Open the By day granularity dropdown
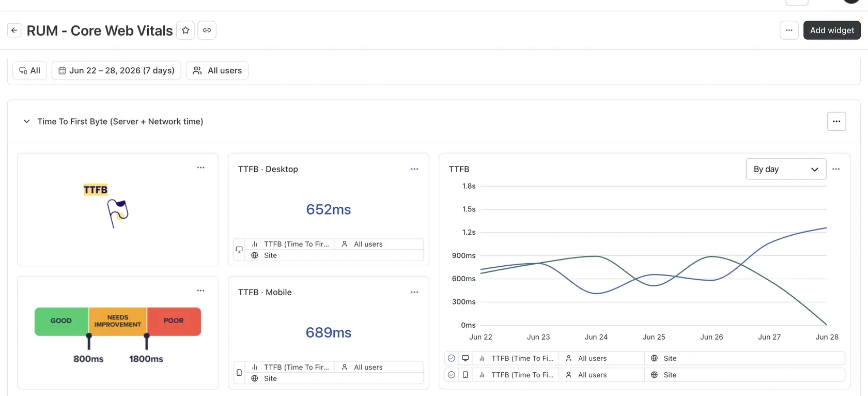The width and height of the screenshot is (868, 396). point(786,169)
